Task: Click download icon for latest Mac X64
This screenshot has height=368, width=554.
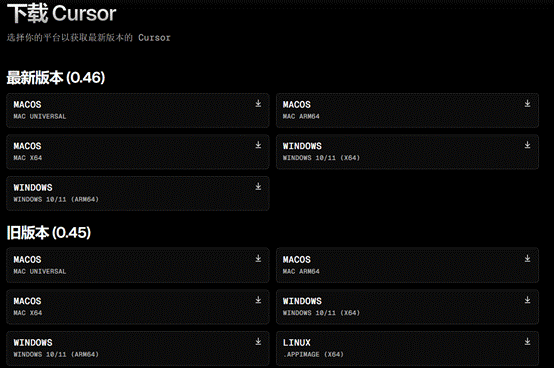Action: pyautogui.click(x=258, y=145)
